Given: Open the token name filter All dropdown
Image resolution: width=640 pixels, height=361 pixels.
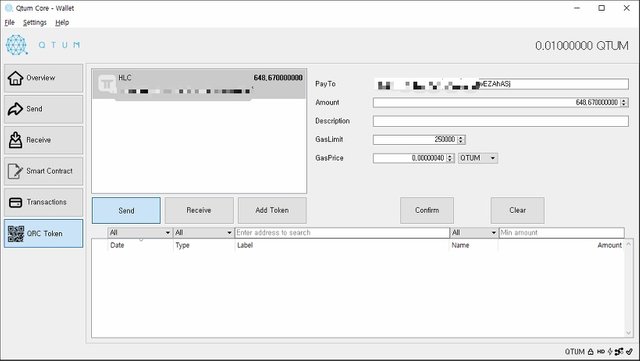Looking at the screenshot, I should [x=474, y=233].
